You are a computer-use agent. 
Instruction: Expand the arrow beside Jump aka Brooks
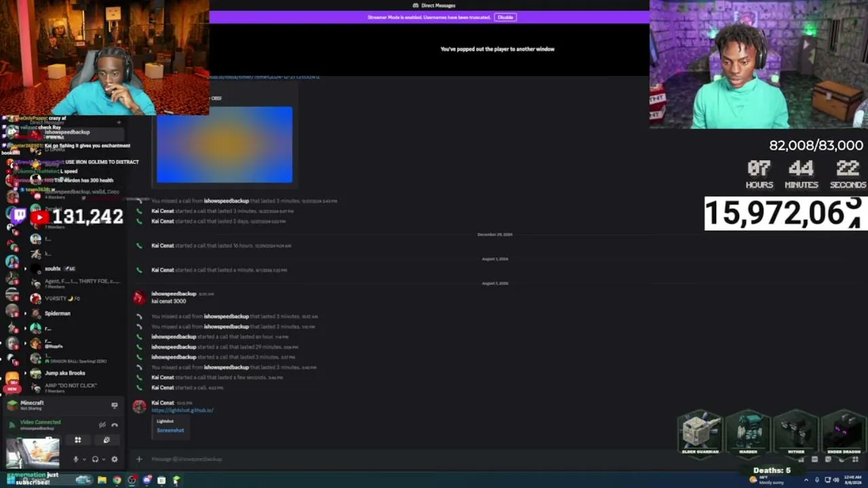26,373
